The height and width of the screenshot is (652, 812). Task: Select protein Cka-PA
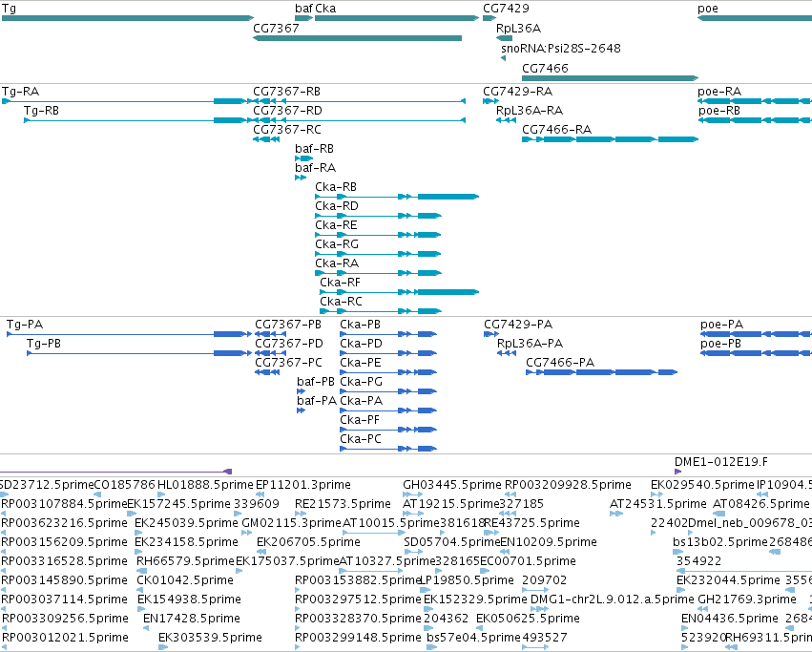click(362, 401)
